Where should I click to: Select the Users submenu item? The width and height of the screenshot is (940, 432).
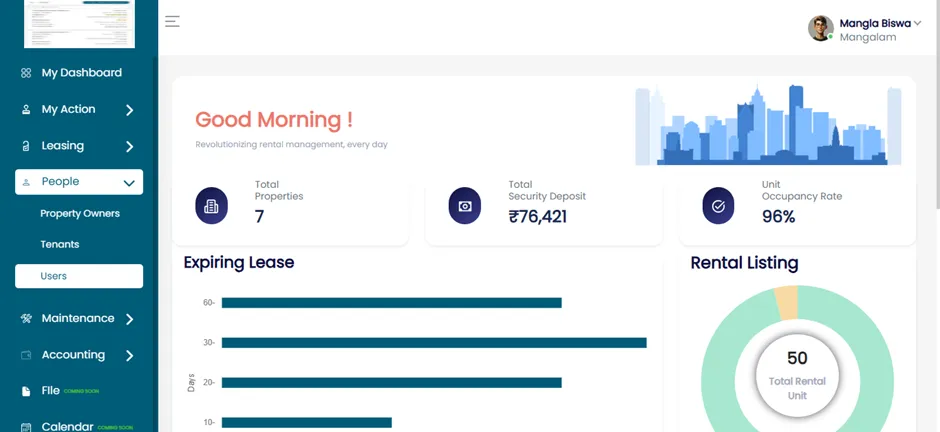pos(79,276)
